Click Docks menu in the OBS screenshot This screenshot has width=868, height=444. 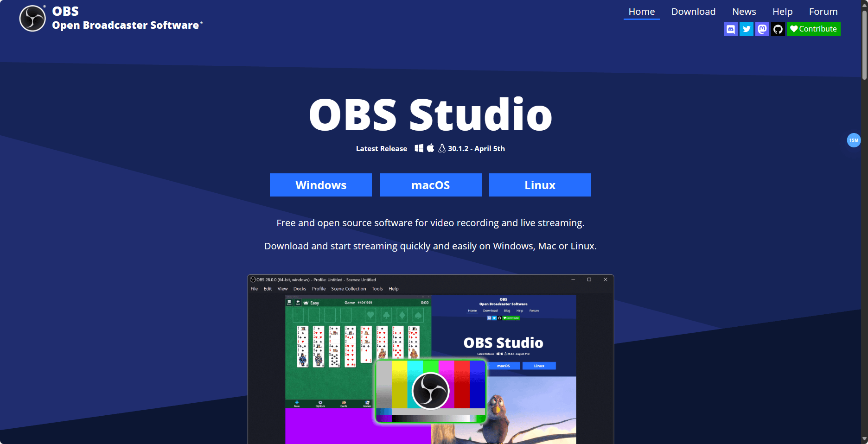click(300, 289)
